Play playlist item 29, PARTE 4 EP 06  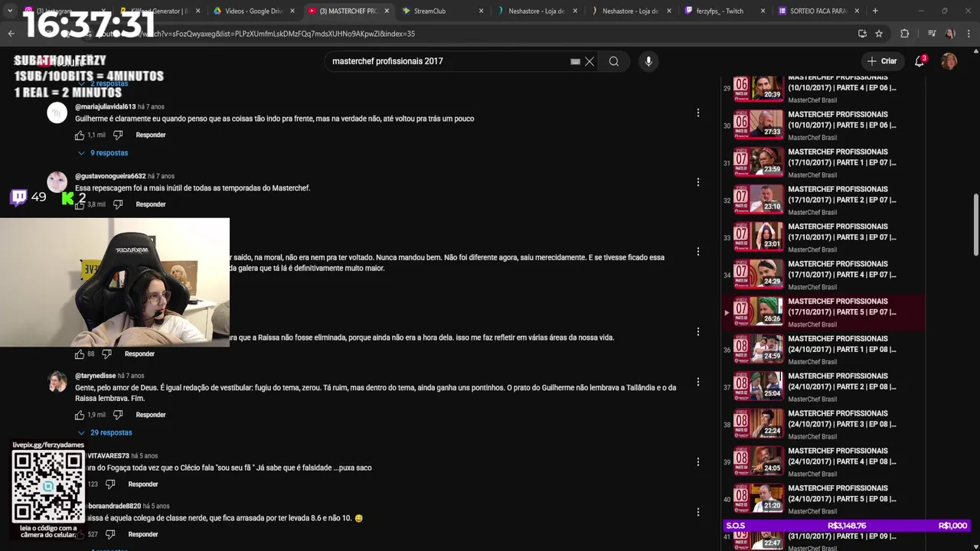(823, 88)
